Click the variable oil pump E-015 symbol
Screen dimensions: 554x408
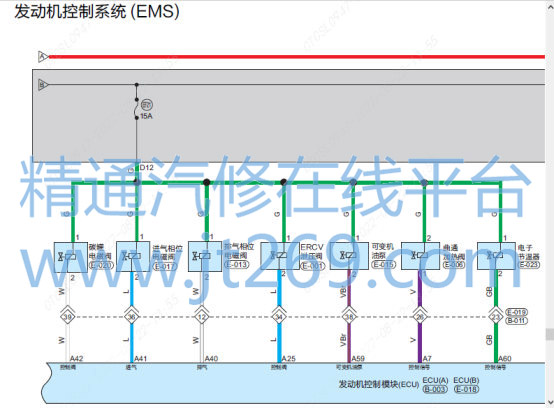click(x=349, y=256)
